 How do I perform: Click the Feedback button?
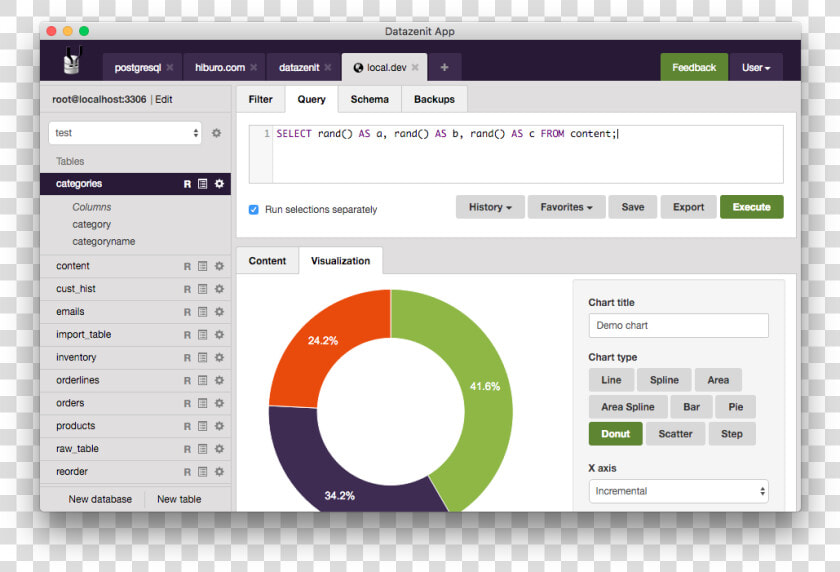click(x=694, y=67)
